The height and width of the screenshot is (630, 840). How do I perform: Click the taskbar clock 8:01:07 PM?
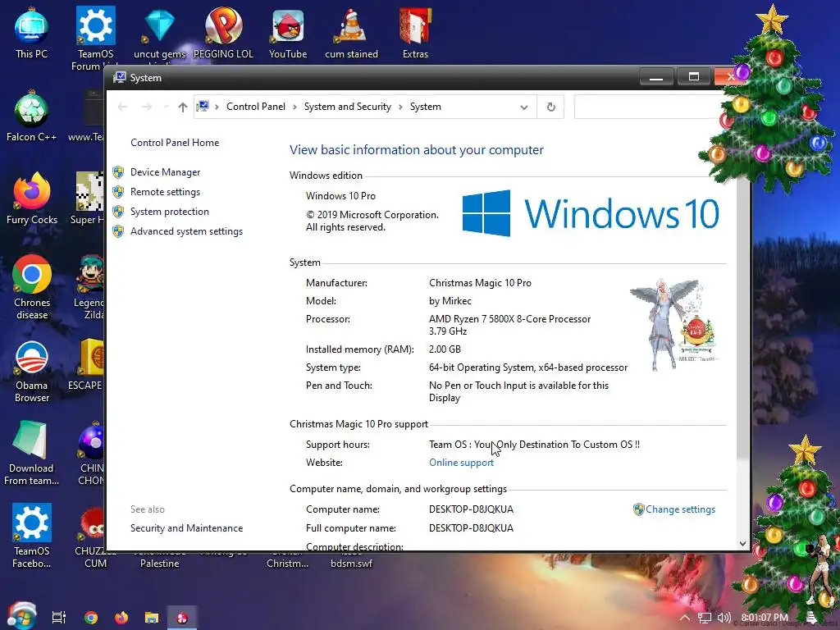[765, 618]
